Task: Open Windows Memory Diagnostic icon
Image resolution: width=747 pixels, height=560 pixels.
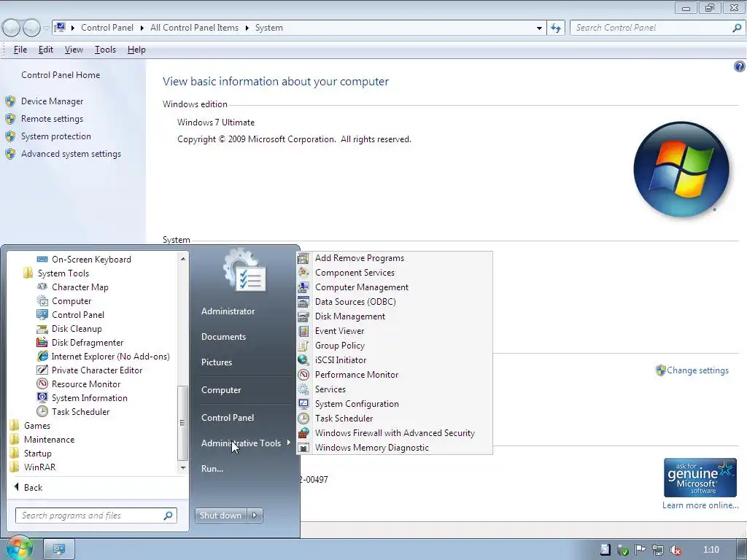Action: pyautogui.click(x=303, y=448)
